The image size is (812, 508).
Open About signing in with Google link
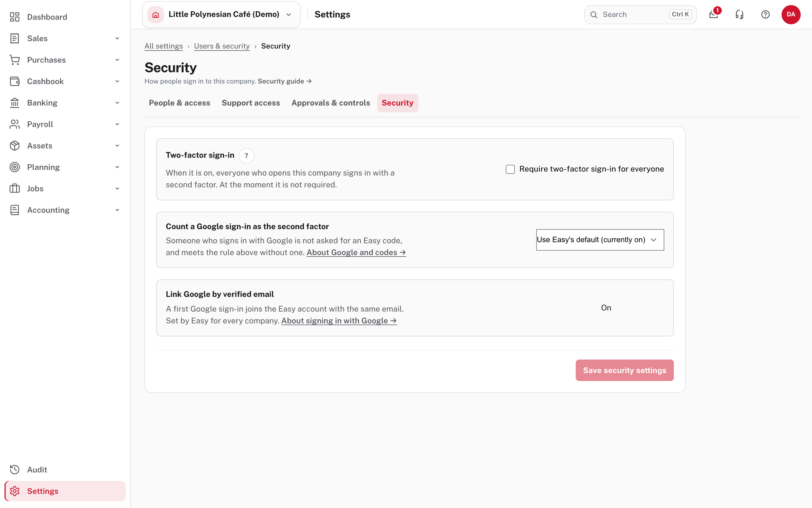[x=339, y=321]
